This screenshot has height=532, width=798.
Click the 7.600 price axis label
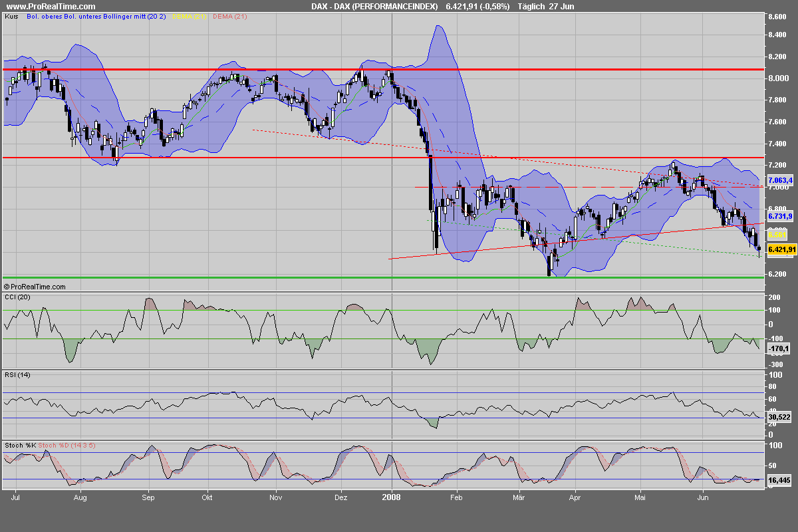778,122
